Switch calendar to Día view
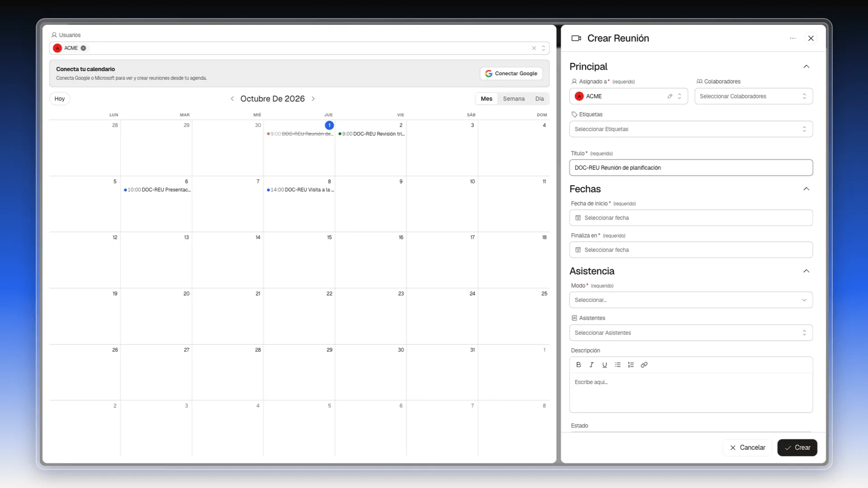The image size is (868, 488). click(539, 99)
